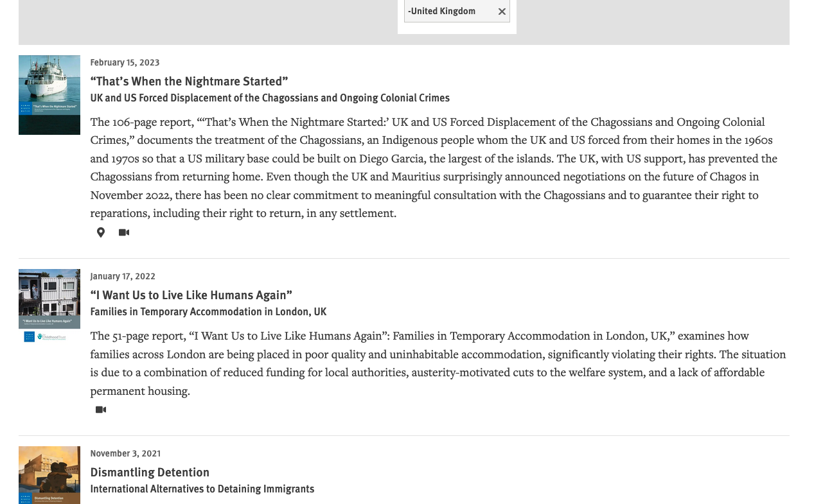Remove the United Kingdom filter tag

502,12
